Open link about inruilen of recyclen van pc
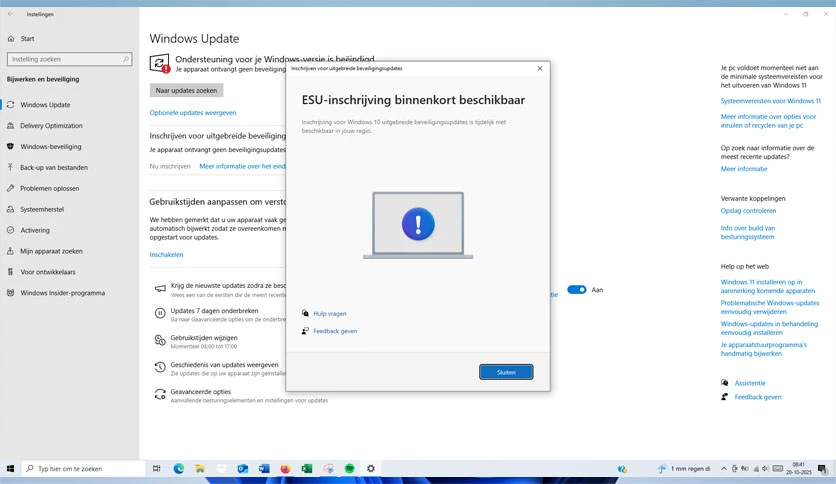The width and height of the screenshot is (836, 484). coord(768,121)
